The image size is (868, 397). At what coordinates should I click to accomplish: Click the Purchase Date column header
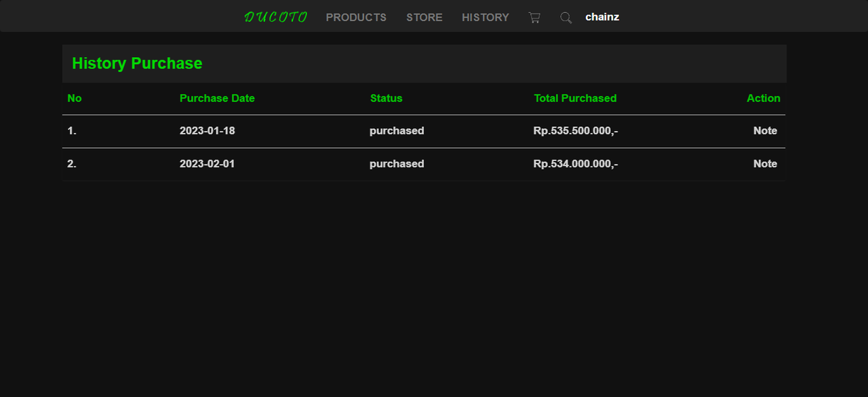pos(217,98)
